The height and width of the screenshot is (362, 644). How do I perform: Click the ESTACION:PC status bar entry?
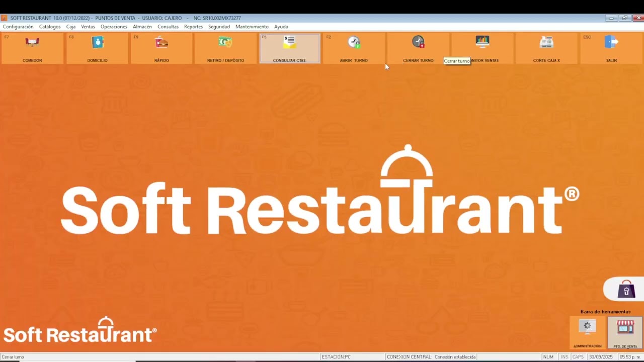click(x=352, y=357)
